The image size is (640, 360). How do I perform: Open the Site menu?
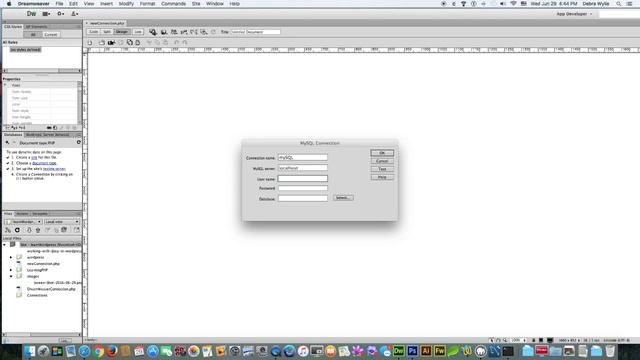(x=196, y=4)
